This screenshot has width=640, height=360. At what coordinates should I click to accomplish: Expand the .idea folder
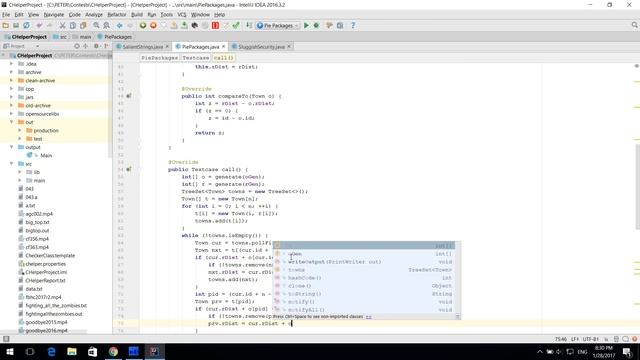click(x=11, y=64)
